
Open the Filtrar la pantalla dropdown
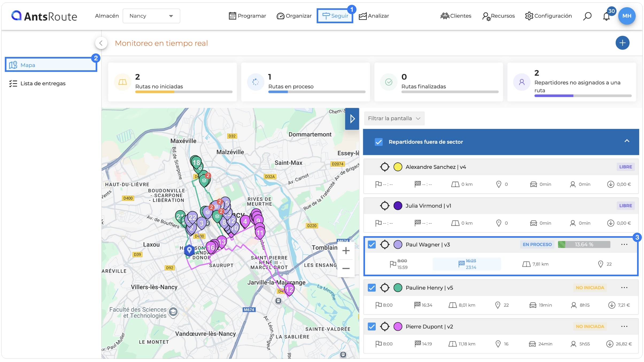(x=394, y=118)
